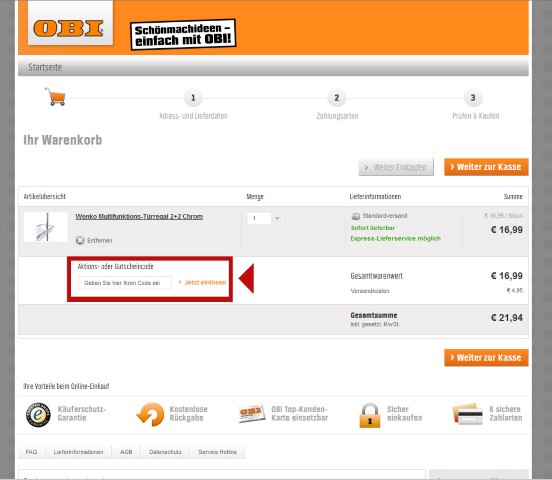552x480 pixels.
Task: Click the Kostenlose Rückgabe arrow icon
Action: pyautogui.click(x=150, y=414)
